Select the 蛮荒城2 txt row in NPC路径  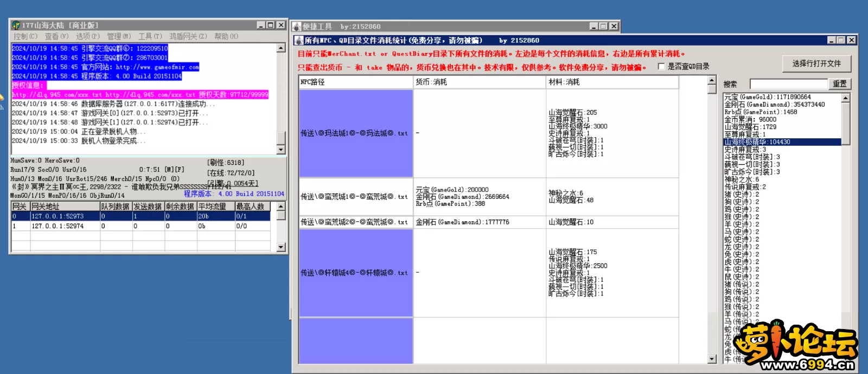click(356, 222)
